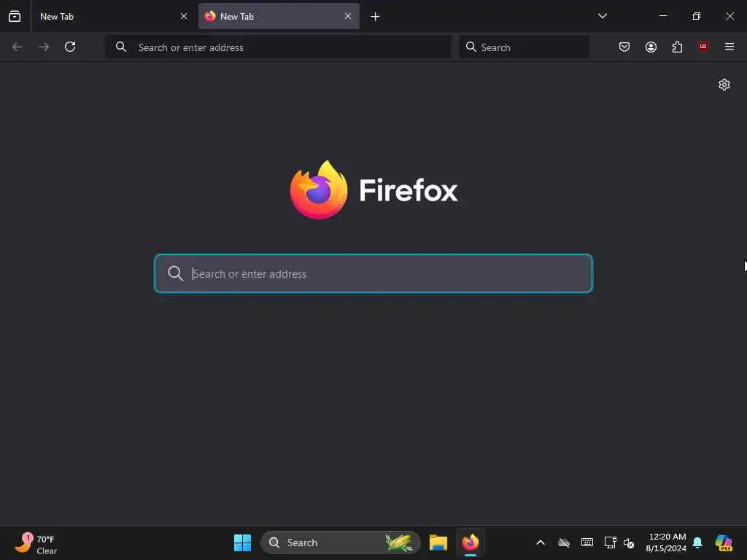Open the Save to Pocket icon

pyautogui.click(x=624, y=47)
